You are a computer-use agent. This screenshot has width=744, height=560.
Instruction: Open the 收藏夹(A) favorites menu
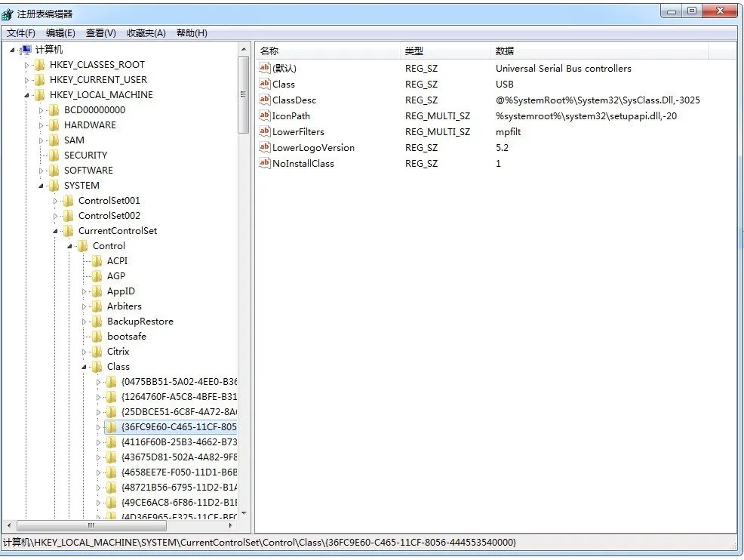tap(146, 33)
